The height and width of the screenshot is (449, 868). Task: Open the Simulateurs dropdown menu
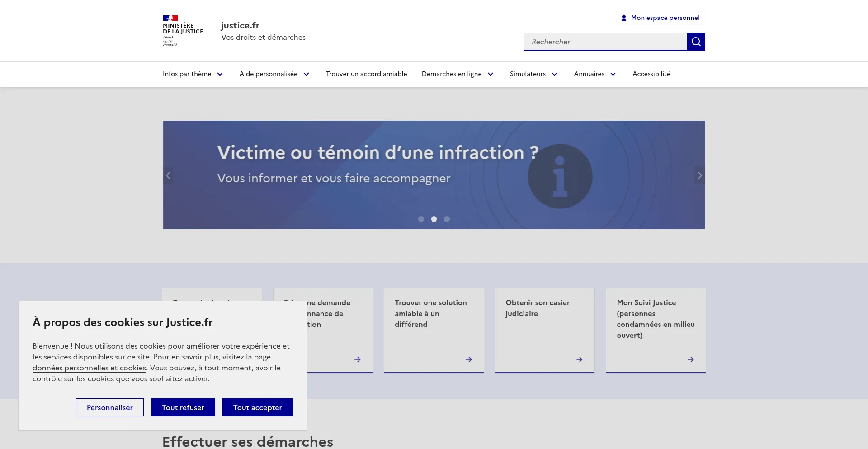533,74
